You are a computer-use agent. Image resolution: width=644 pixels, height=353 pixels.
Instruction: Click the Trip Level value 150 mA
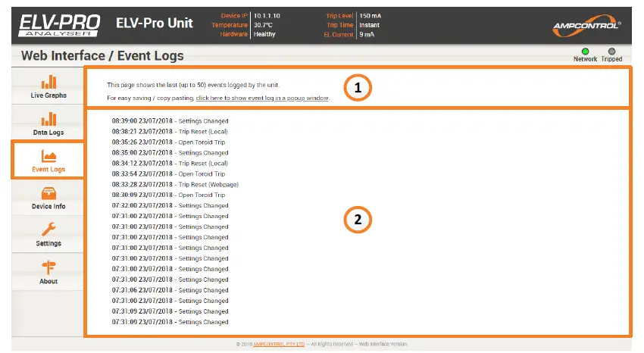370,16
